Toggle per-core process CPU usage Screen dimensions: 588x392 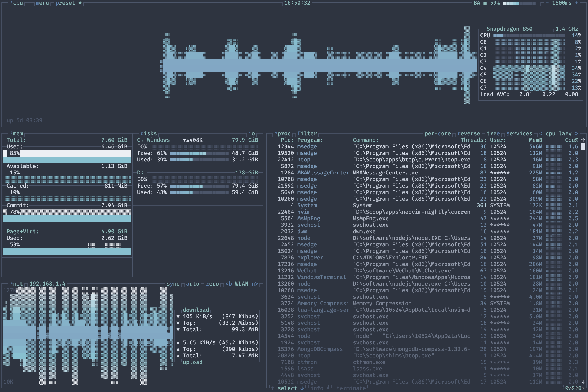tap(437, 133)
